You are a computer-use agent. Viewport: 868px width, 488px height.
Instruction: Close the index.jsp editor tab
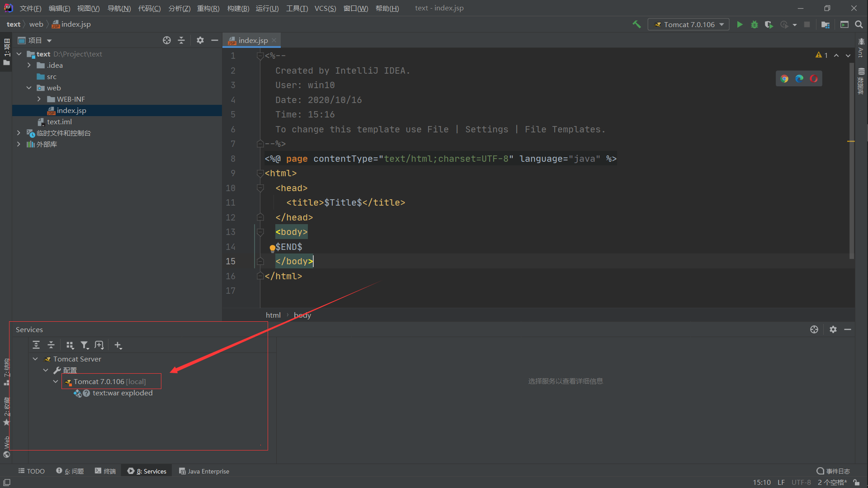coord(274,40)
